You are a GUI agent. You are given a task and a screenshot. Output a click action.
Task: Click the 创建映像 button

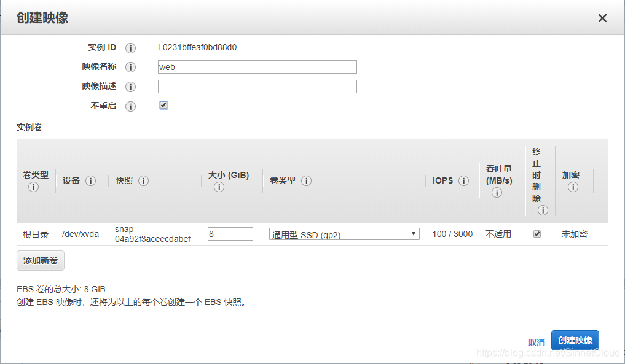(x=575, y=341)
